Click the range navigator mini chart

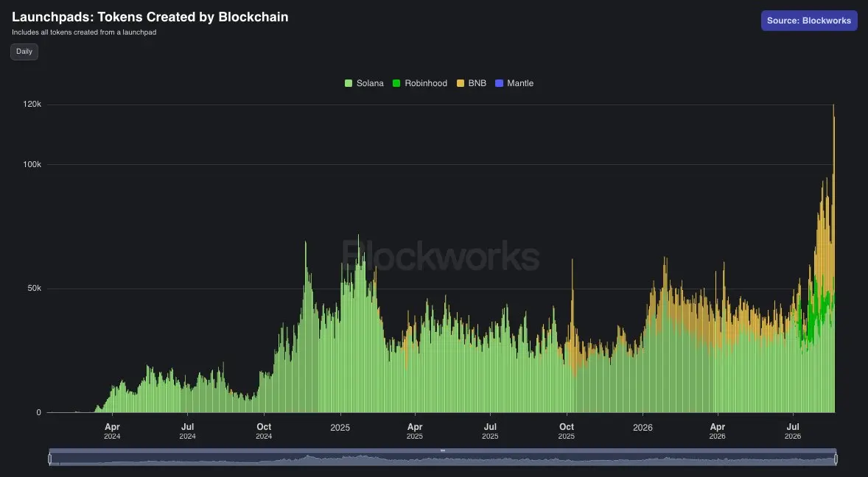point(443,459)
